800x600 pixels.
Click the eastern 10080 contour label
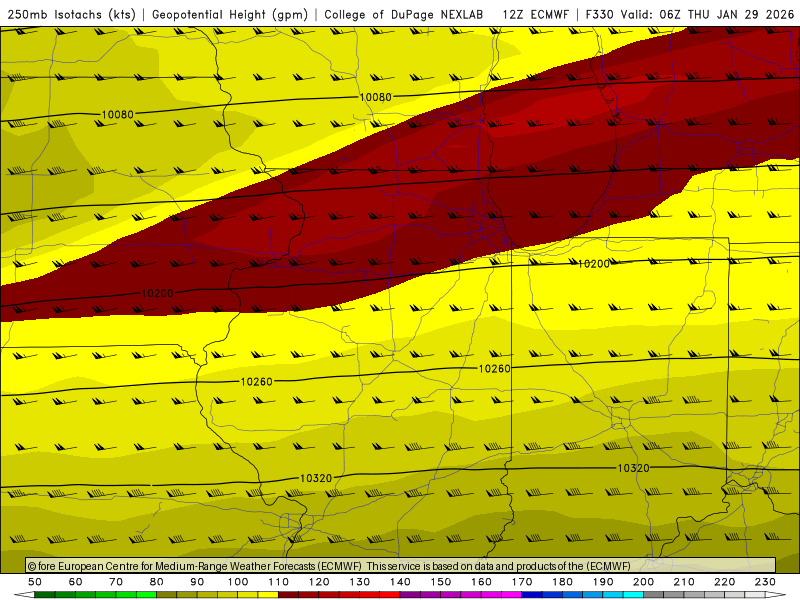click(x=376, y=97)
